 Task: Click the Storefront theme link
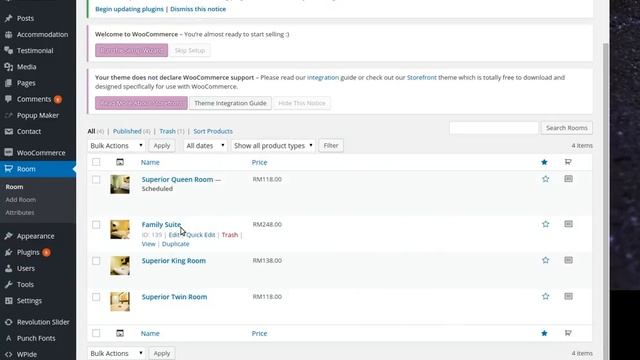tap(422, 78)
